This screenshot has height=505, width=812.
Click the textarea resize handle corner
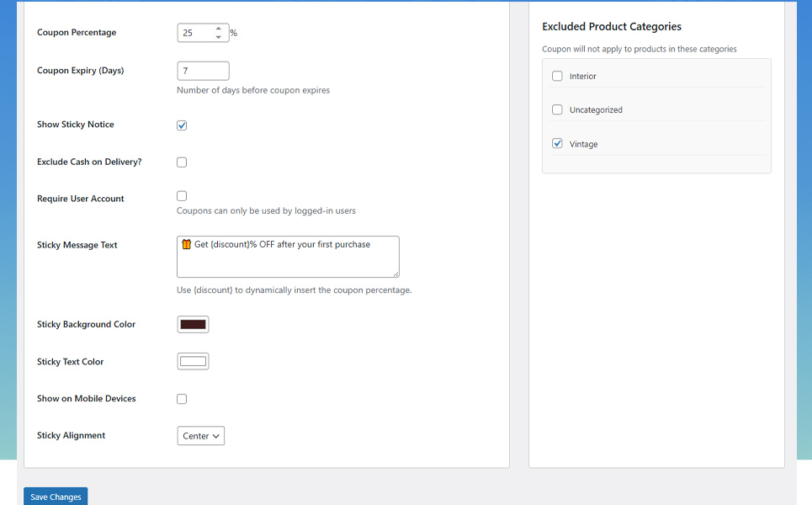395,274
